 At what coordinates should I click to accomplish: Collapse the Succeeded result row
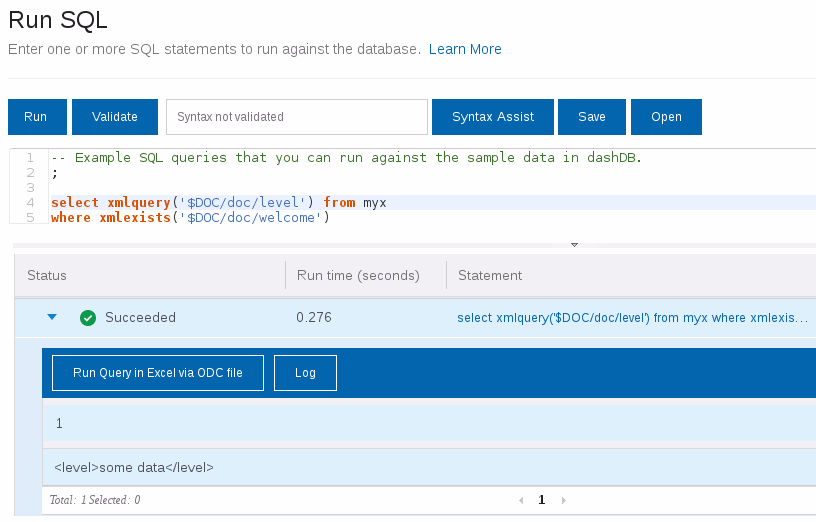click(x=52, y=317)
